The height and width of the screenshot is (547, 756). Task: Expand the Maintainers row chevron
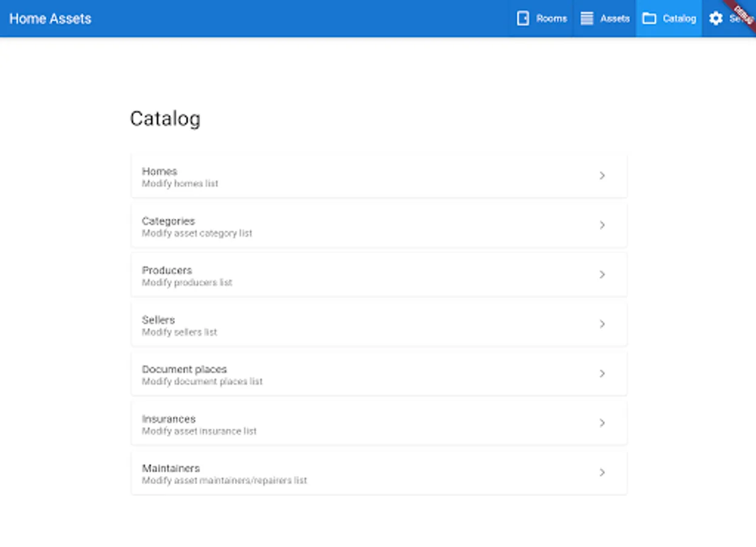(602, 472)
